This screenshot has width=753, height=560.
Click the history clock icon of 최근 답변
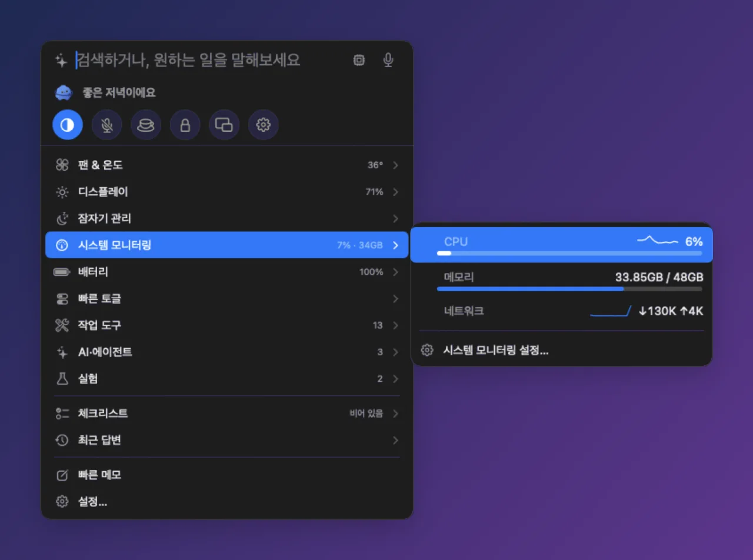pos(62,440)
